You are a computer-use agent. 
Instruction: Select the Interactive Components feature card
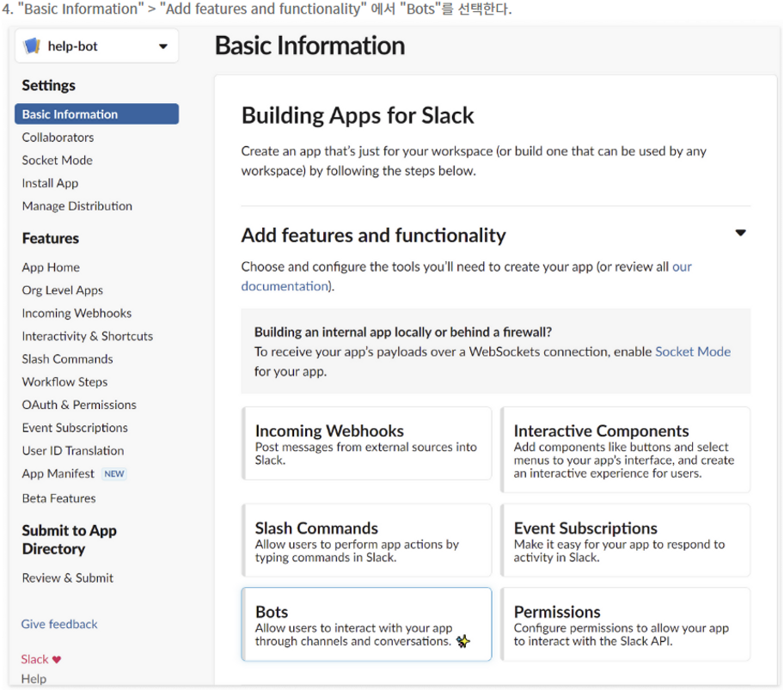click(x=626, y=449)
